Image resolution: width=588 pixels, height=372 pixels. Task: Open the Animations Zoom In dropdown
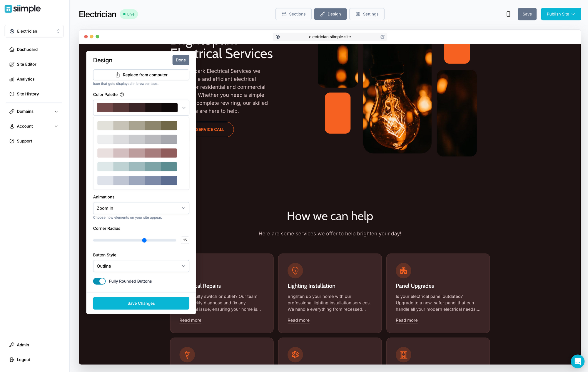tap(141, 208)
